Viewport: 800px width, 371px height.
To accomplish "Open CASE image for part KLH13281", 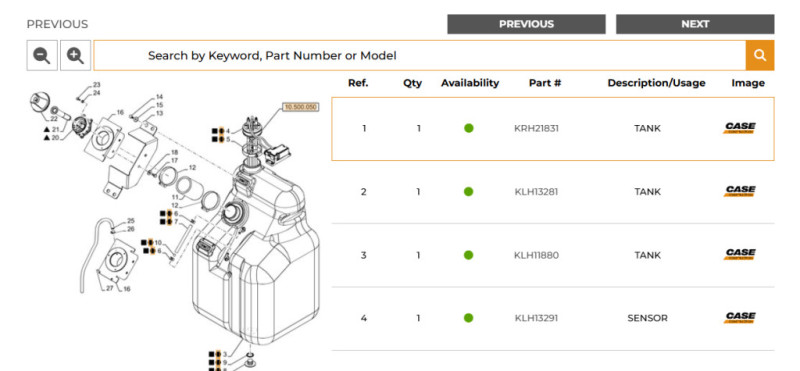I will 740,191.
